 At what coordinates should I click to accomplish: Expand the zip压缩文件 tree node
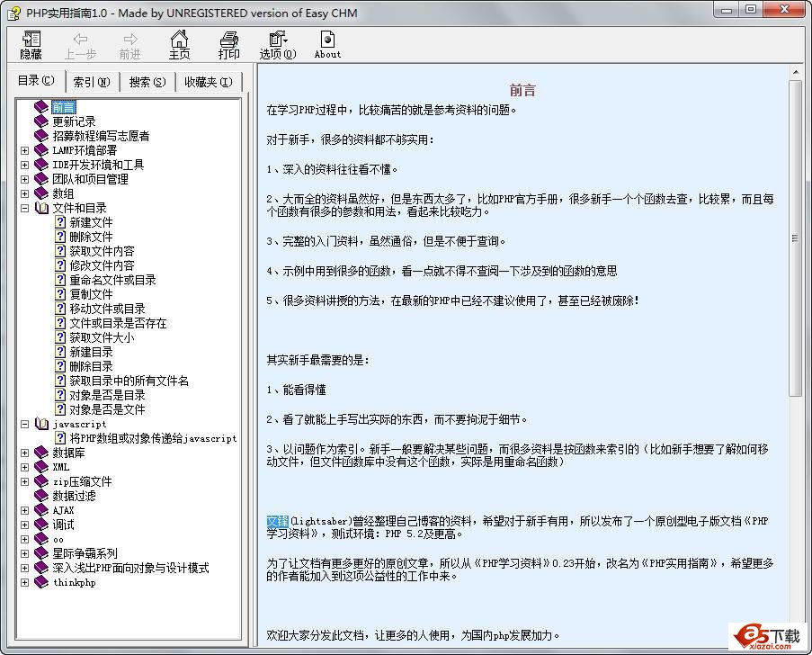(x=25, y=481)
